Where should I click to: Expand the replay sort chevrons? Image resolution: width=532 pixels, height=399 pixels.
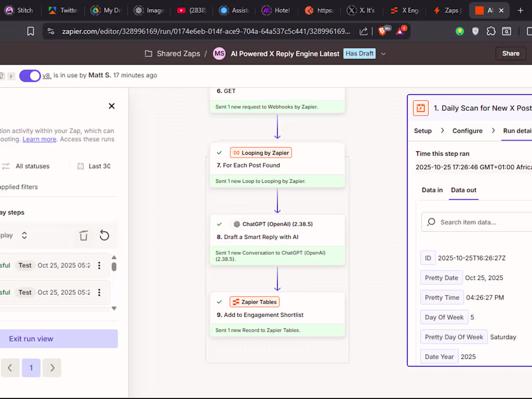(24, 236)
